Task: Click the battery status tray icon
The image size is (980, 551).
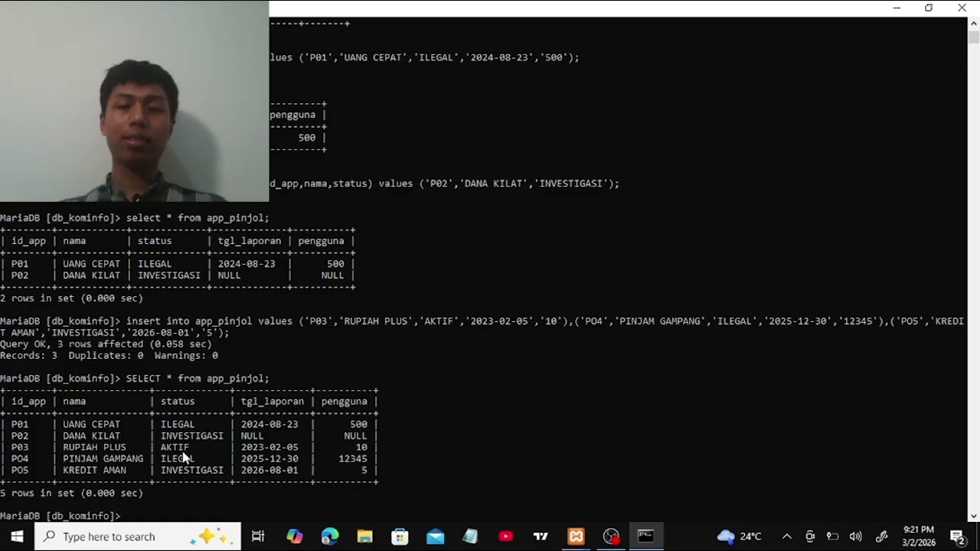Action: (x=832, y=536)
